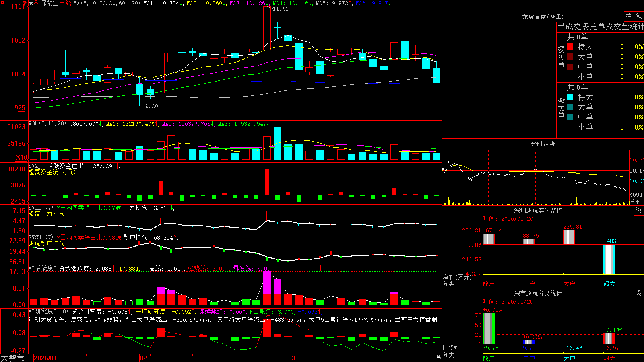Click the dark red 大单 buy order swatch
The width and height of the screenshot is (644, 362).
coord(570,57)
